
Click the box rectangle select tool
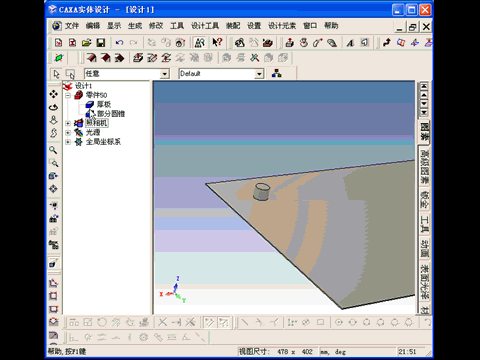[x=70, y=74]
